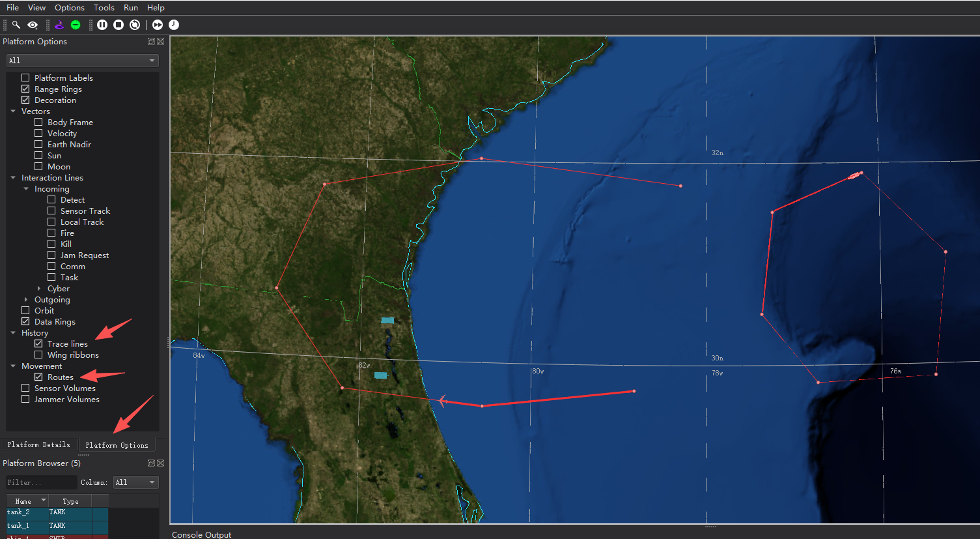The image size is (980, 539).
Task: Enable the Jam Request checkbox
Action: tap(51, 255)
